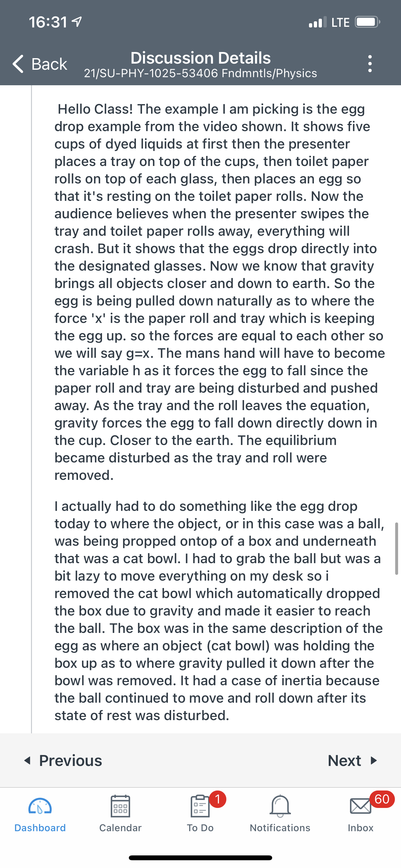Tap the Back text label
401x868 pixels.
tap(49, 64)
